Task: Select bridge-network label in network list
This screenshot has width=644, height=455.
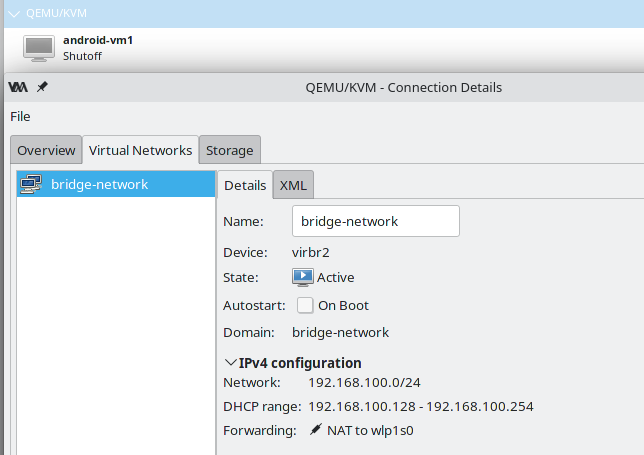Action: coord(99,184)
